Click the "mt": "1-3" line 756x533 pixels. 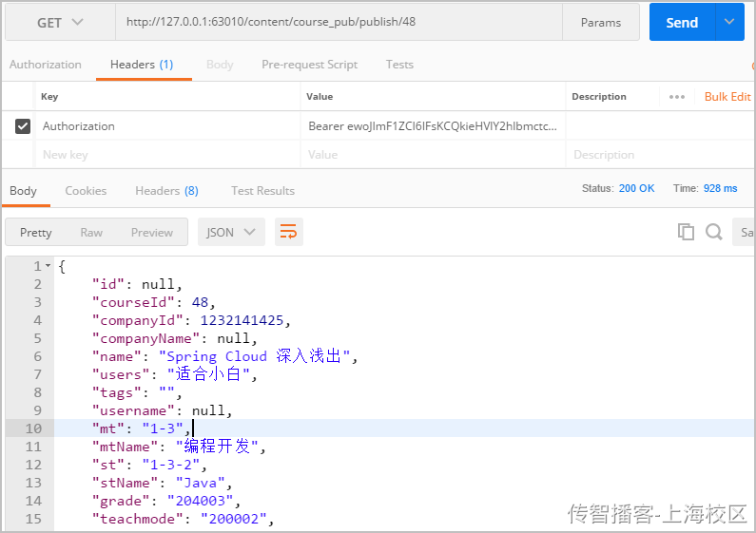(x=142, y=428)
